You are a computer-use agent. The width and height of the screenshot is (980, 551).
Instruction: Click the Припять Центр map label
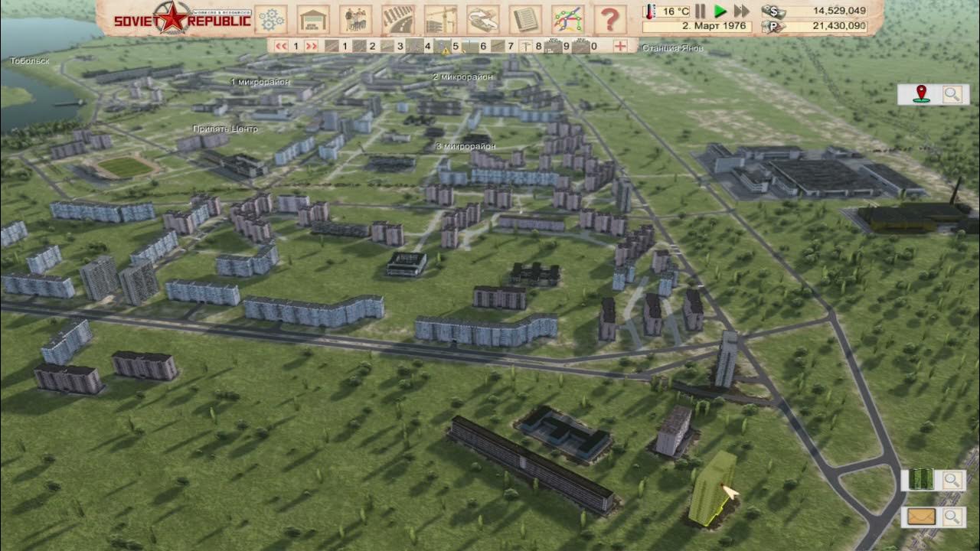pos(225,129)
